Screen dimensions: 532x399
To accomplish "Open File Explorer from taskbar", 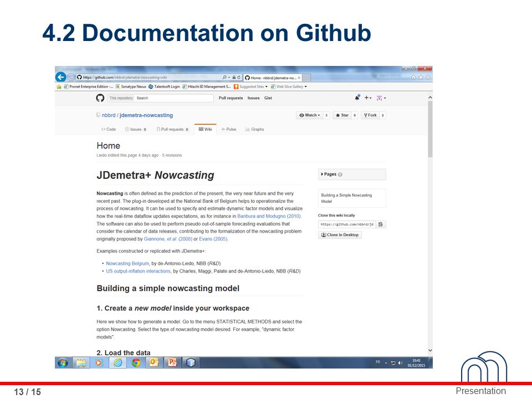I will click(x=81, y=362).
